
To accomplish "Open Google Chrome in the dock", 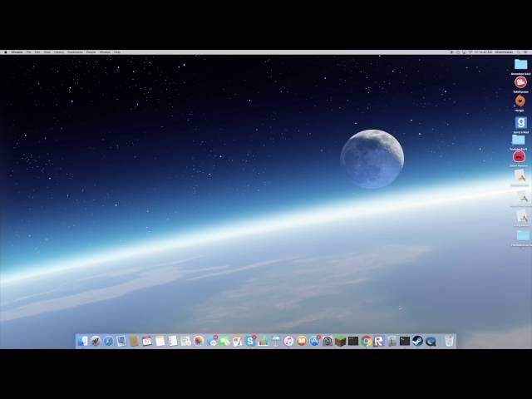I will (x=366, y=341).
